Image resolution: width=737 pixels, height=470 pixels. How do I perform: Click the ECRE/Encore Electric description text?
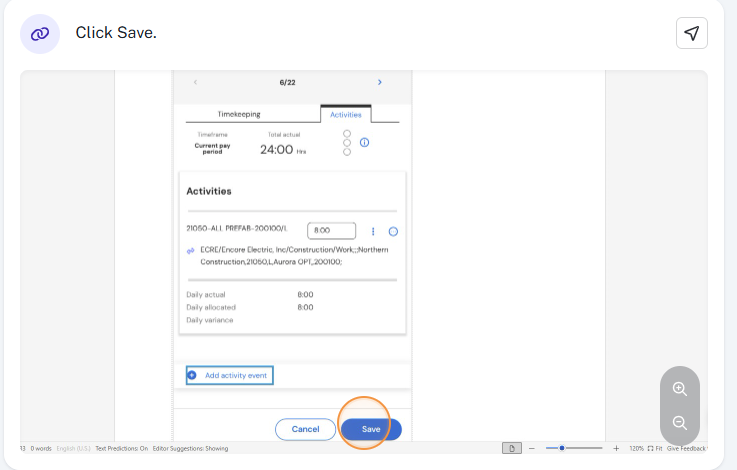(x=294, y=256)
